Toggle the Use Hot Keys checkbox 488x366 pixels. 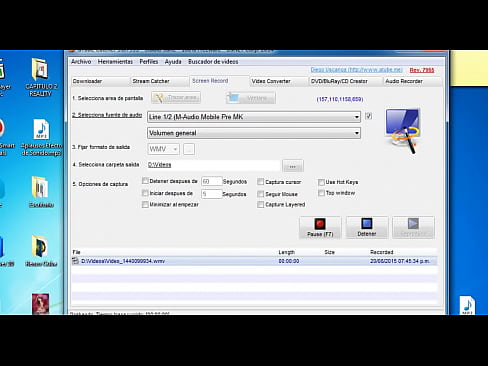(x=321, y=182)
